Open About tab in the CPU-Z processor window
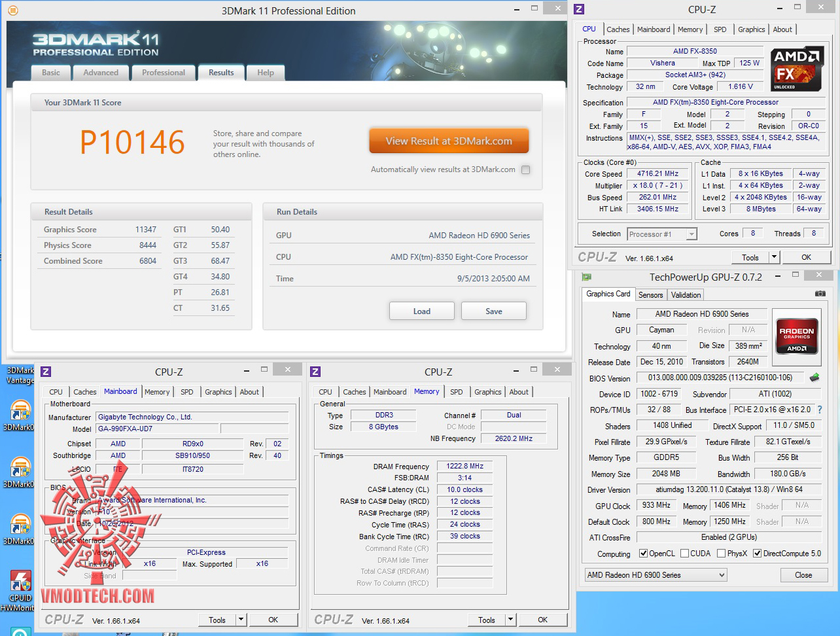Viewport: 840px width, 636px height. (x=782, y=29)
